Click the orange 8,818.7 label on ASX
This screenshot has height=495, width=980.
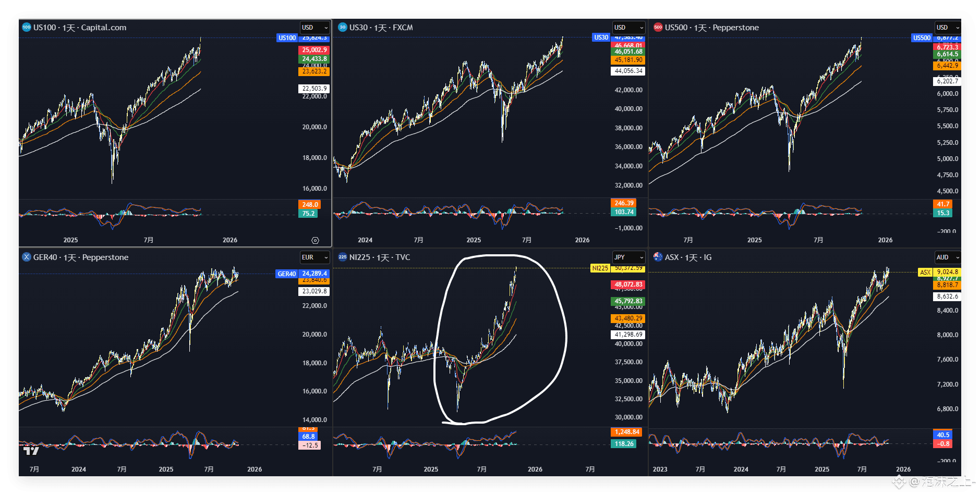click(x=947, y=285)
